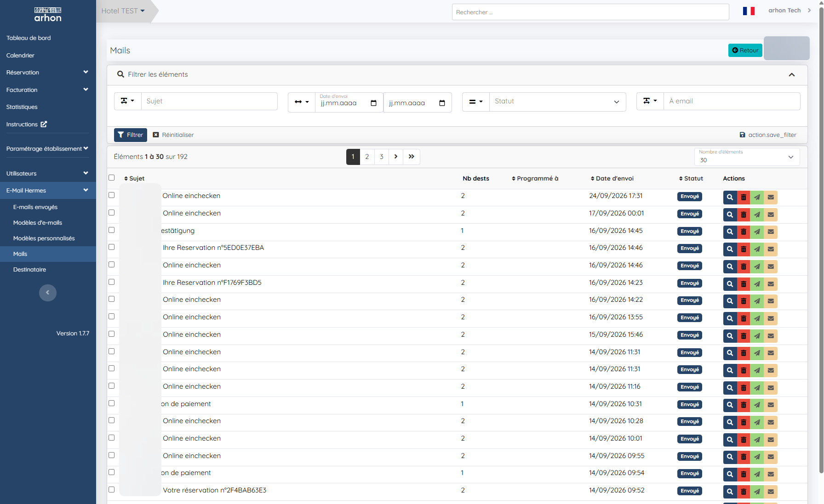Open the arhon Tech user menu
The image size is (824, 504).
click(790, 11)
